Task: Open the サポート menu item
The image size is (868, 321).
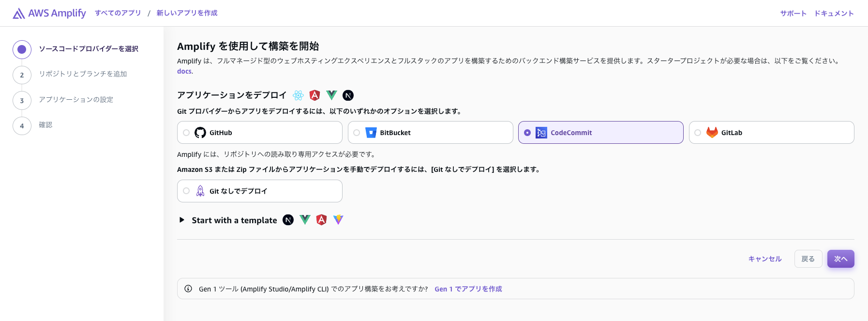Action: (793, 14)
